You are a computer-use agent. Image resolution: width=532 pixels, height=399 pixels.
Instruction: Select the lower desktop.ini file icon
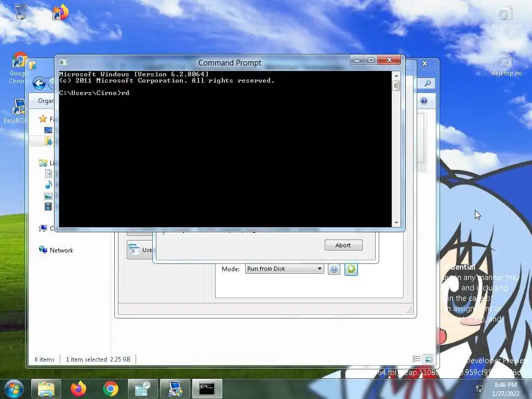click(x=506, y=65)
